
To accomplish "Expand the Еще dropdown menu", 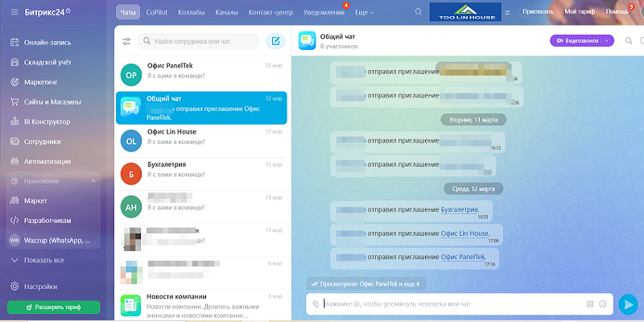I will pos(365,12).
